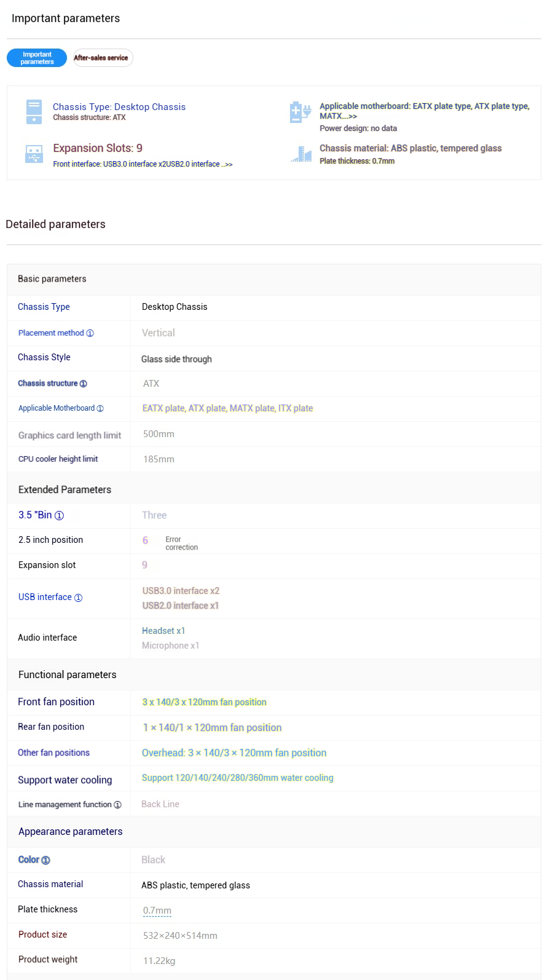Click info icon next to USB interface
This screenshot has height=980, width=553.
point(78,598)
